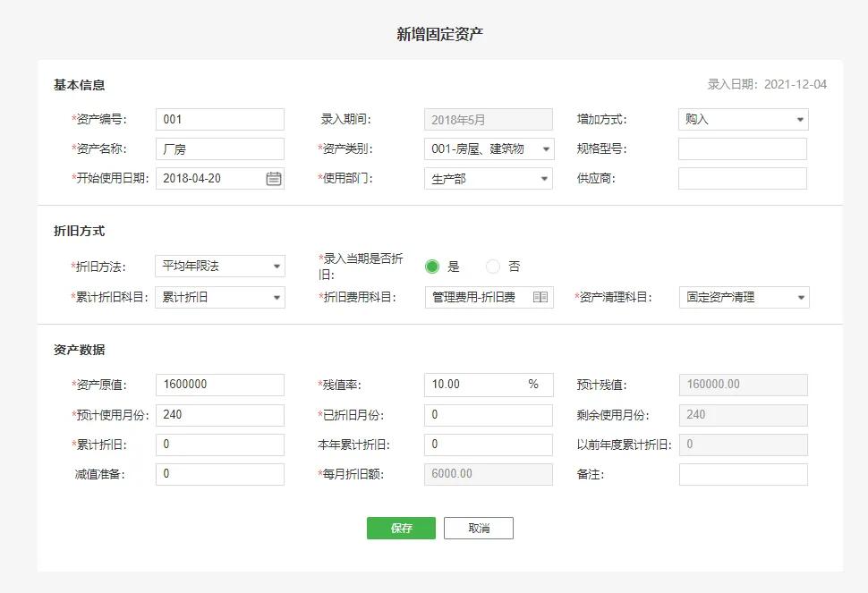Select the 是 radio button for depreciation
868x593 pixels.
433,266
